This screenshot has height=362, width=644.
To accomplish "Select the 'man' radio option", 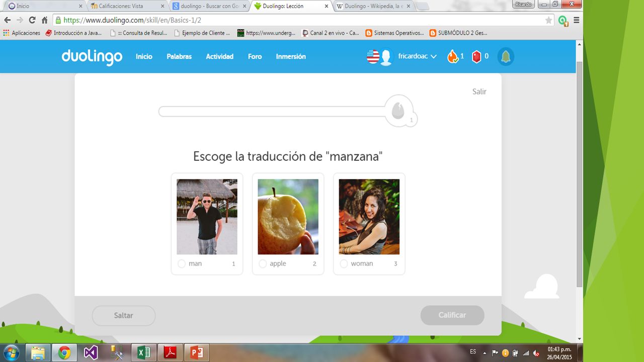I will pyautogui.click(x=182, y=264).
